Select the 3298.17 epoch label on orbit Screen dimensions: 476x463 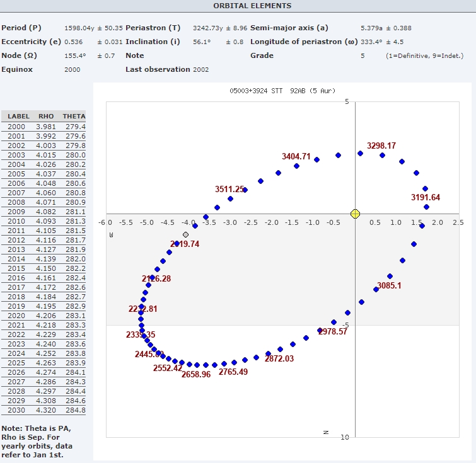pyautogui.click(x=381, y=146)
